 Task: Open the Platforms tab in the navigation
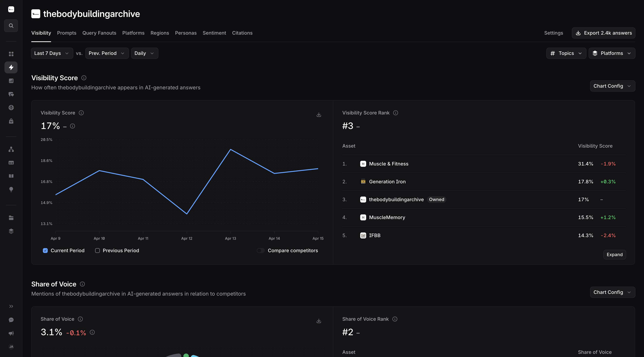[133, 33]
